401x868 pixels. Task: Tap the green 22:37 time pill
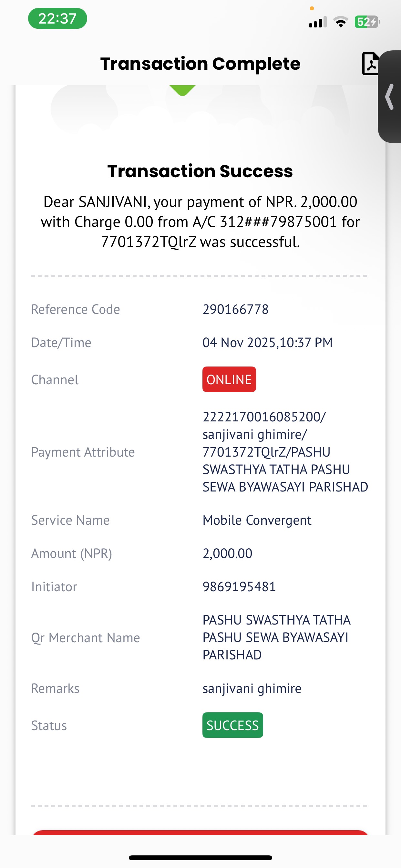(57, 18)
